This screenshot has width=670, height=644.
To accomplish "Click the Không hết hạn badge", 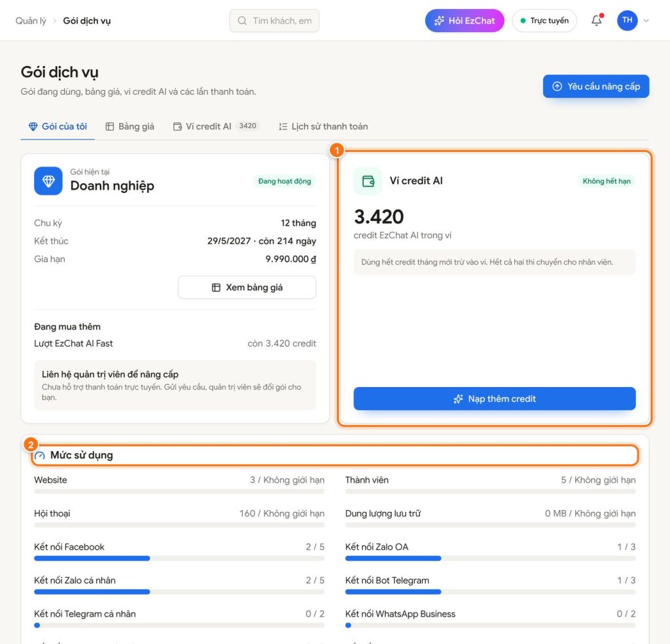I will point(607,181).
